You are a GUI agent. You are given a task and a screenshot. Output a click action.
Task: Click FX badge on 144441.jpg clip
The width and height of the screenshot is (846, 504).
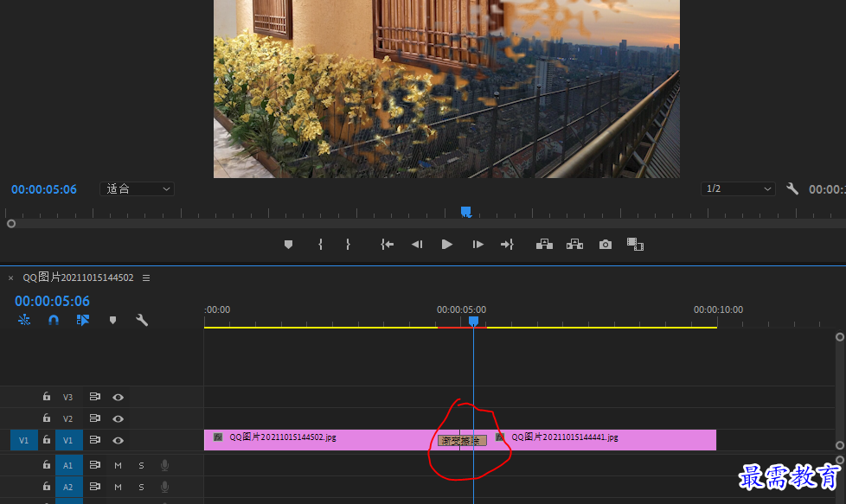click(500, 437)
